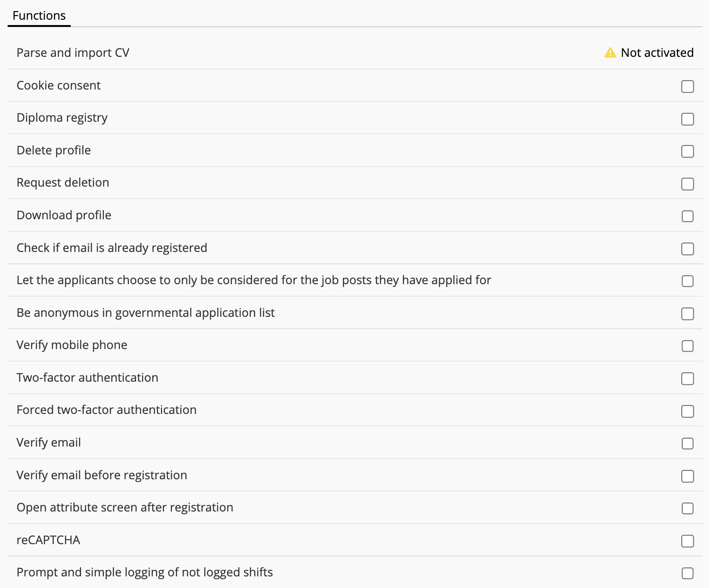This screenshot has height=588, width=709.
Task: Click the yellow warning icon beside Not activated
Action: pos(610,53)
